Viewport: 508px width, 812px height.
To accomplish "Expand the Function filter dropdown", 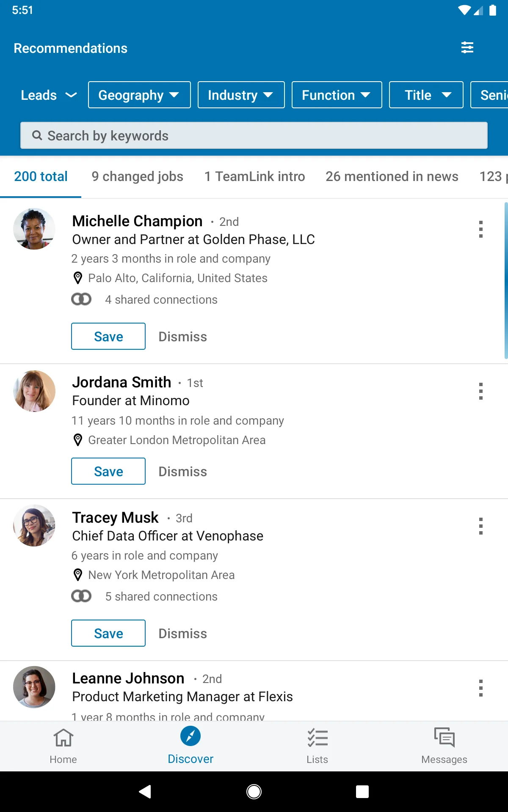I will pyautogui.click(x=337, y=95).
